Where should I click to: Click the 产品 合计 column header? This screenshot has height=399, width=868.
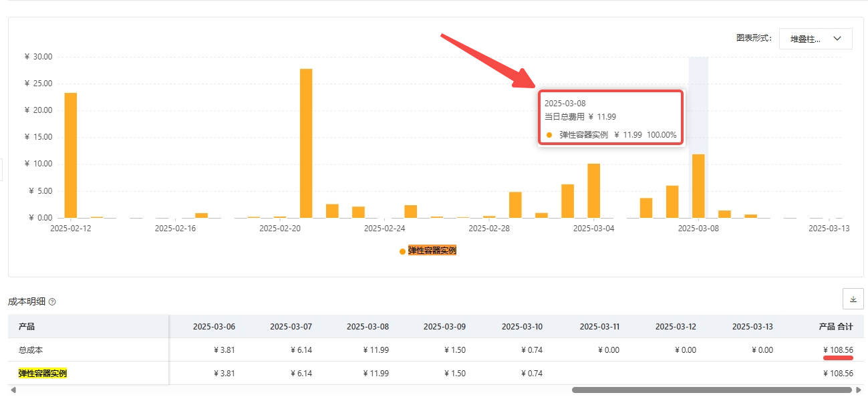[x=836, y=327]
